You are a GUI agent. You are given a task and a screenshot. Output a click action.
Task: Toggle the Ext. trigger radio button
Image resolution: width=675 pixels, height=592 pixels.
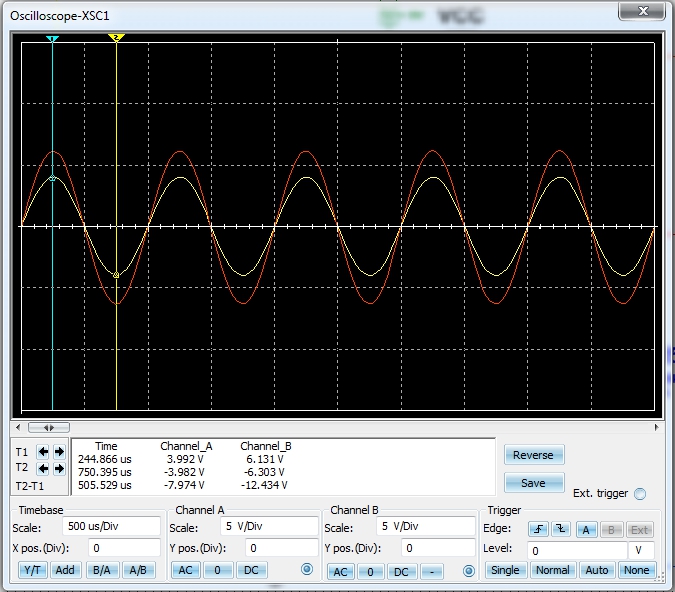coord(640,494)
